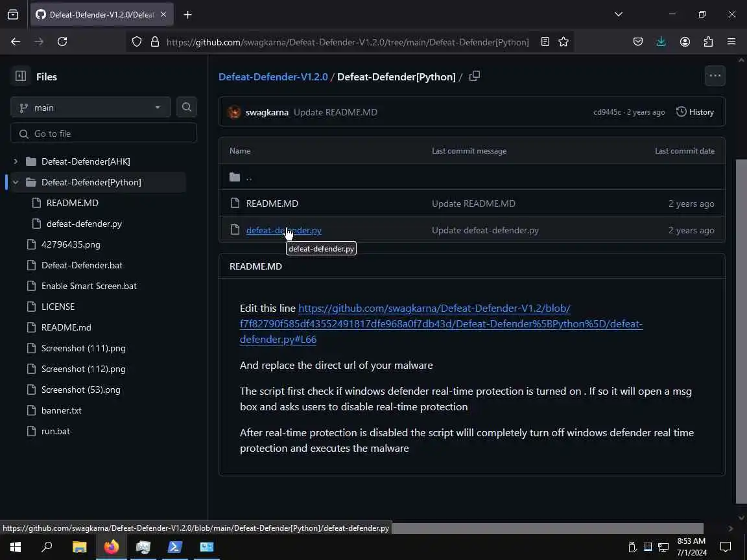The height and width of the screenshot is (560, 747).
Task: Open a new tab with plus button
Action: [187, 15]
